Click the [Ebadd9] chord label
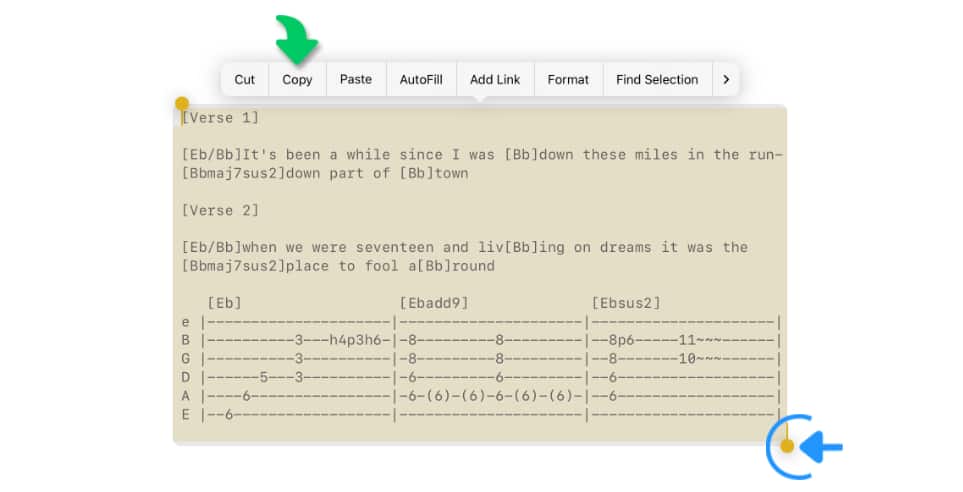The image size is (963, 492). point(434,303)
